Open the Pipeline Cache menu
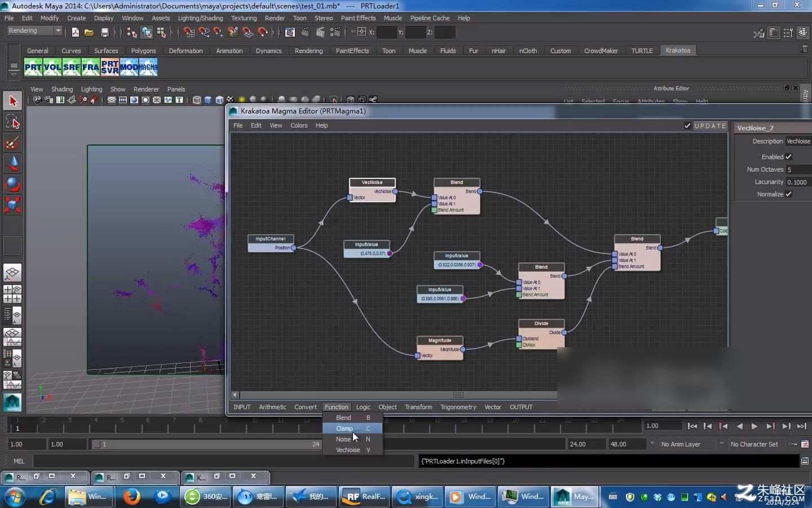Image resolution: width=812 pixels, height=508 pixels. [430, 18]
